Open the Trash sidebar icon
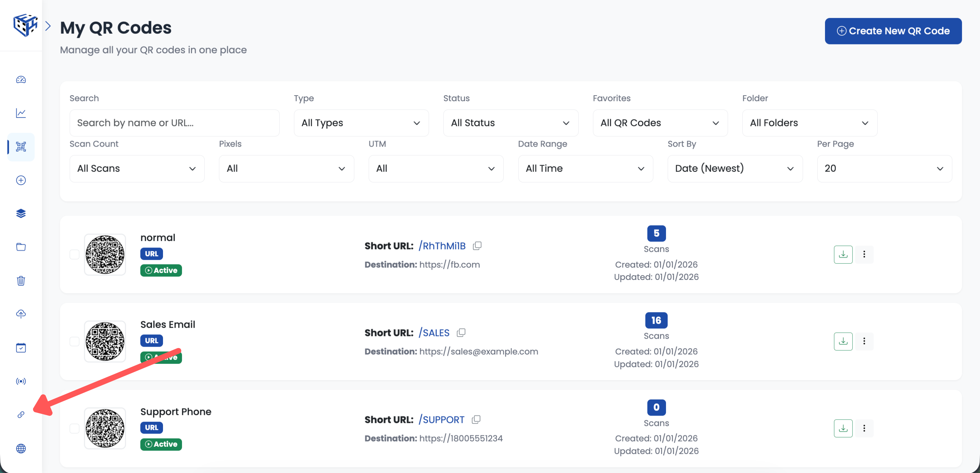 pyautogui.click(x=21, y=281)
